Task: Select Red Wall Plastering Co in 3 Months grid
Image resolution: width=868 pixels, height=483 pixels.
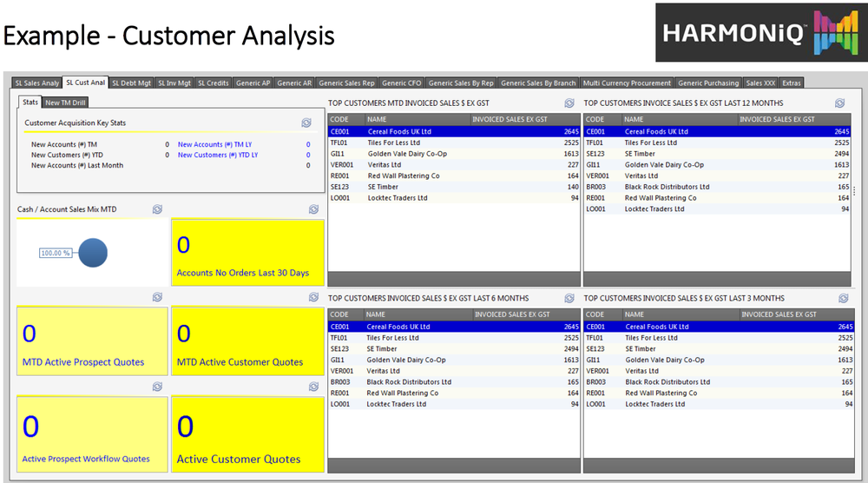Action: click(719, 394)
